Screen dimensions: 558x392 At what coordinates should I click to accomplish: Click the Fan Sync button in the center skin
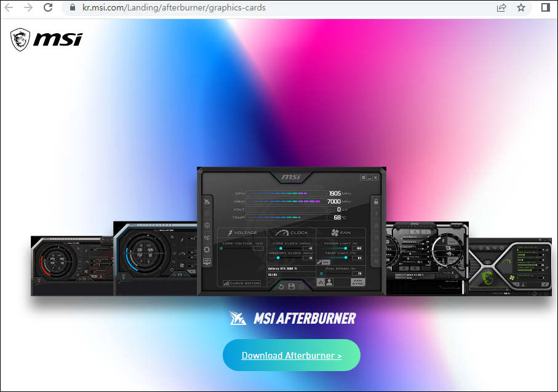click(357, 282)
